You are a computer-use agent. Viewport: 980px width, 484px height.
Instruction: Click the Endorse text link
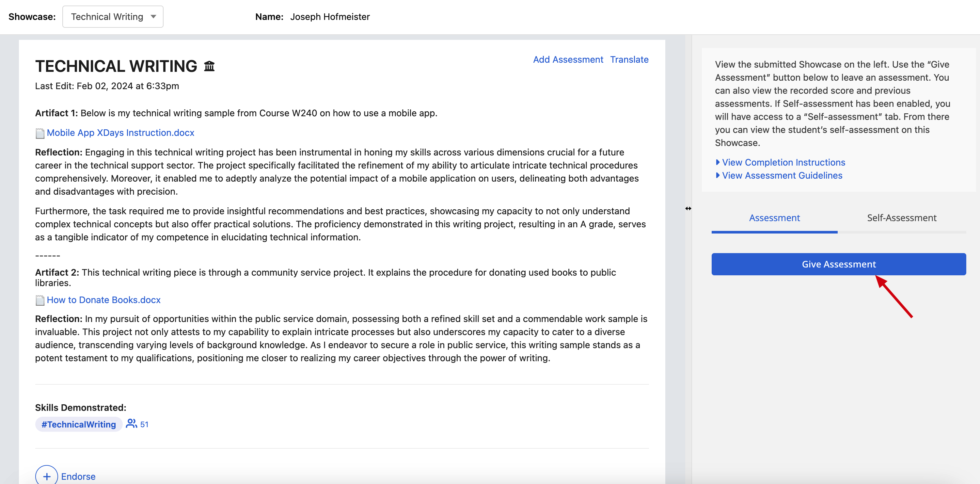pos(78,476)
